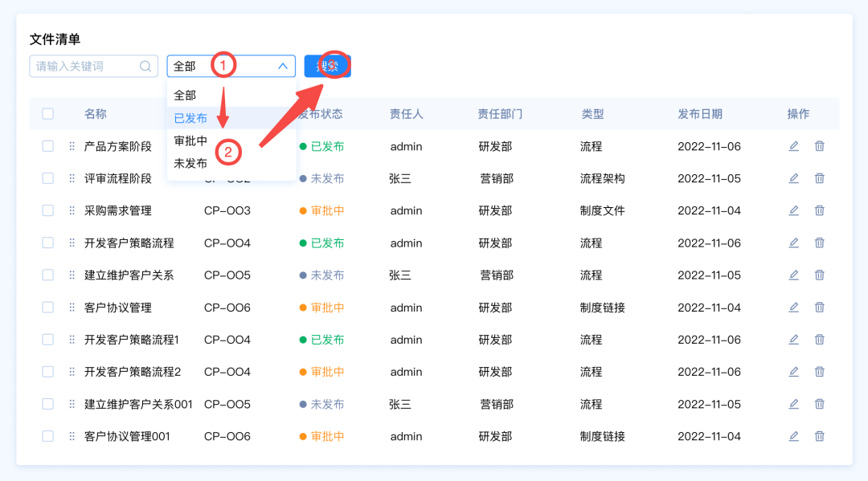Click the blue 搜索 button
This screenshot has height=481, width=868.
(327, 67)
